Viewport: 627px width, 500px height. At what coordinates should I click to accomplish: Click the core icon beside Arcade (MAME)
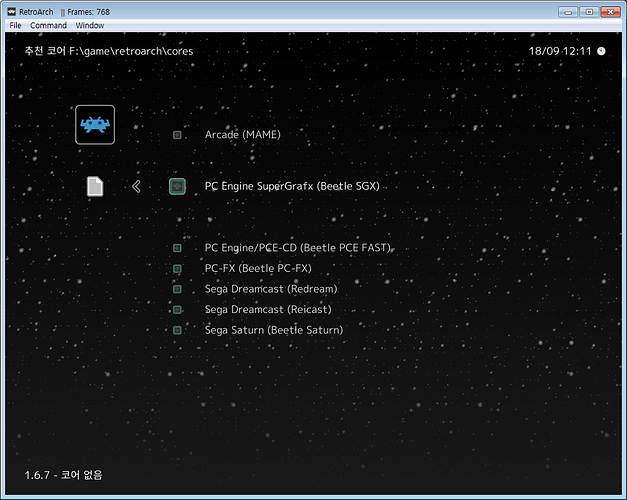click(x=177, y=135)
